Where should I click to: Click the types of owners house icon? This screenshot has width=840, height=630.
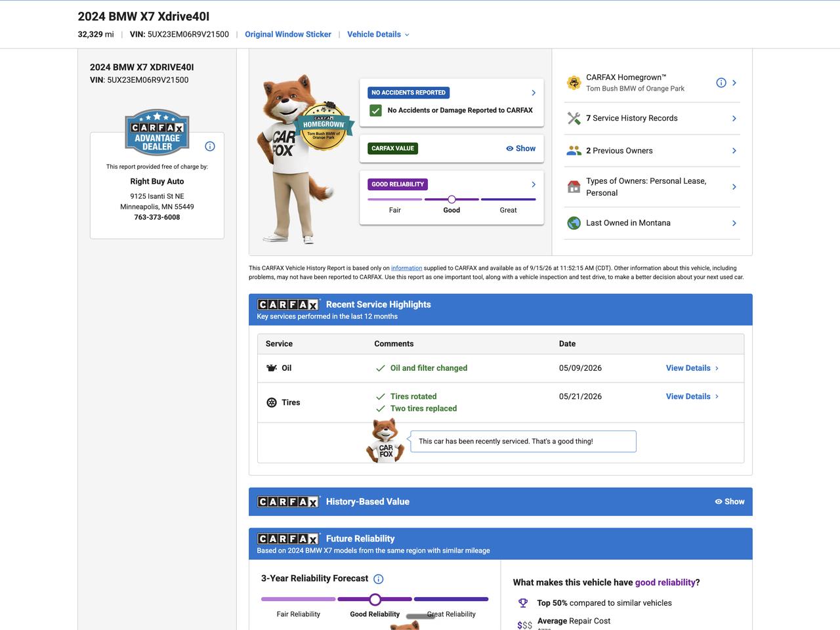pyautogui.click(x=574, y=187)
